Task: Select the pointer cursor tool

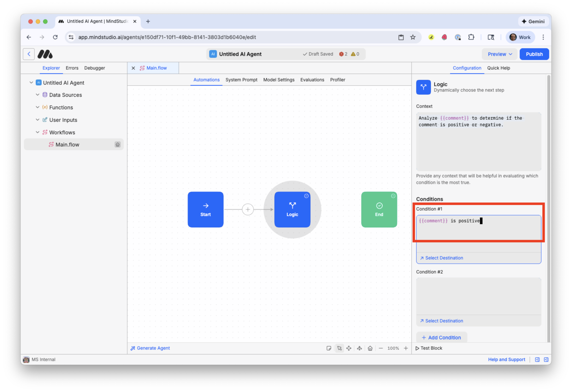Action: tap(339, 348)
